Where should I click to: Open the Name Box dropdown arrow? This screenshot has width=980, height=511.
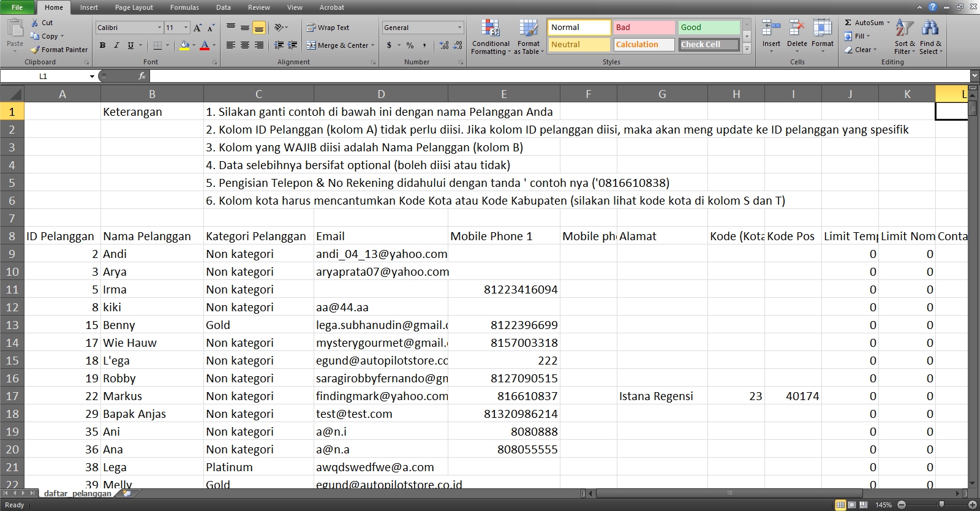[92, 77]
